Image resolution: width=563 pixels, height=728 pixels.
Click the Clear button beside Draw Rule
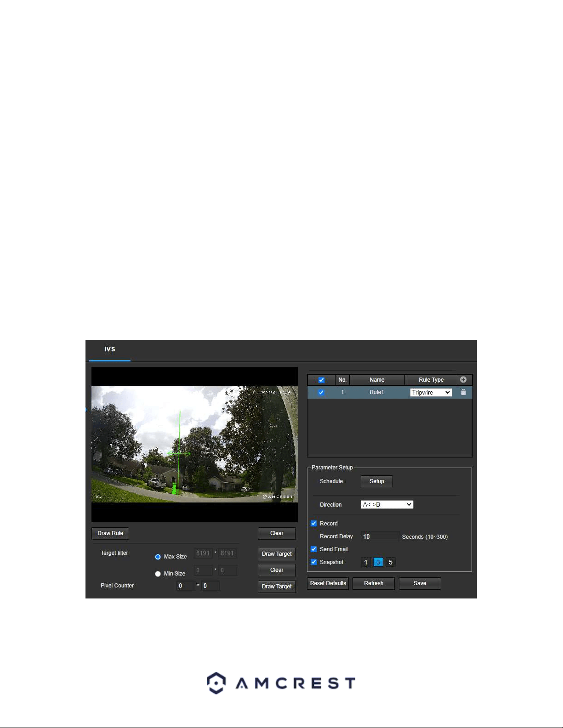pyautogui.click(x=277, y=533)
